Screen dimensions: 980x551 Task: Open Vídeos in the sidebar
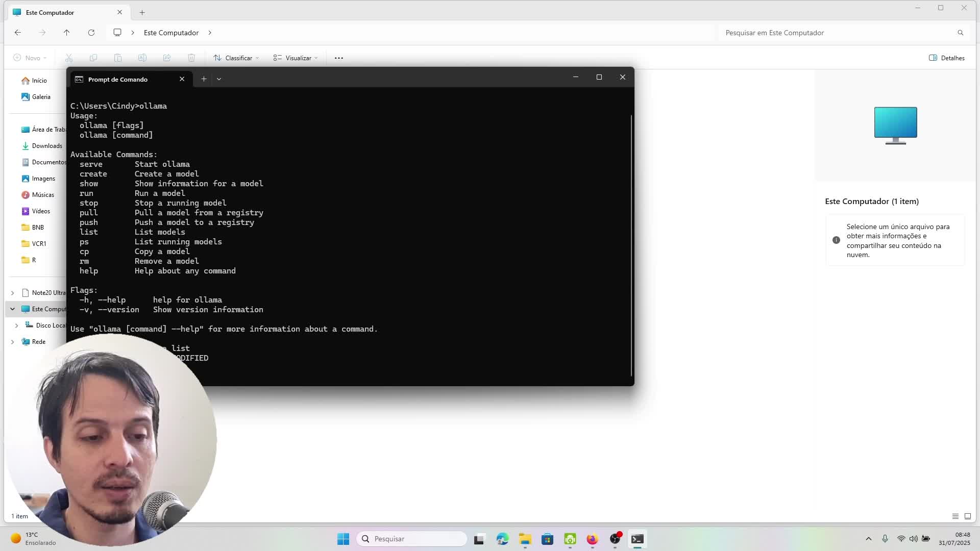(x=36, y=211)
